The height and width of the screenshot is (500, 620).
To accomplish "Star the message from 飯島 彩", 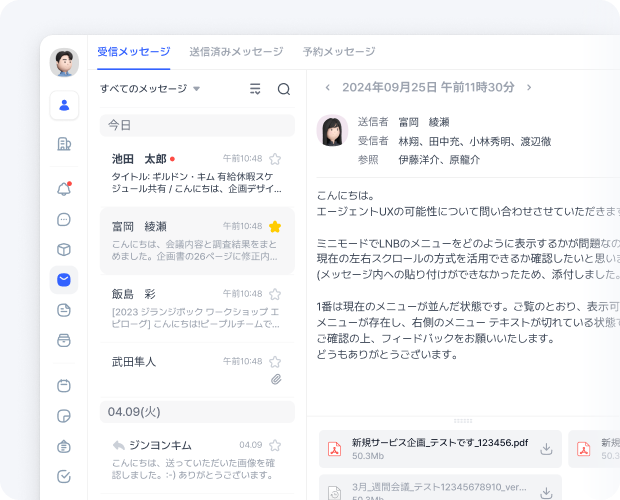I will coord(275,295).
